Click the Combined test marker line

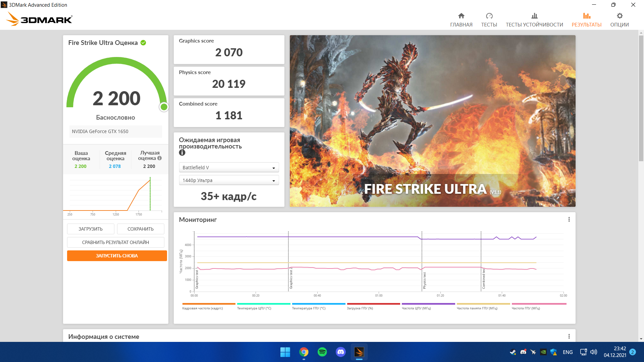coord(481,261)
